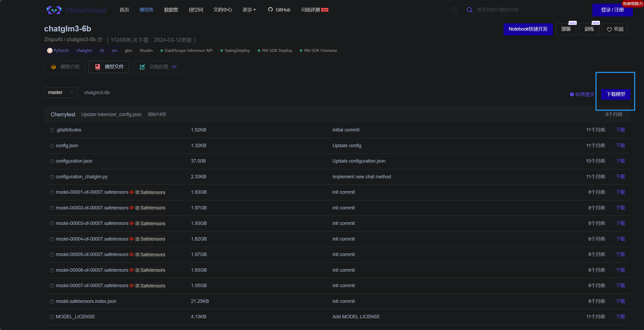Click the chatglm tag
644x330 pixels.
point(84,50)
